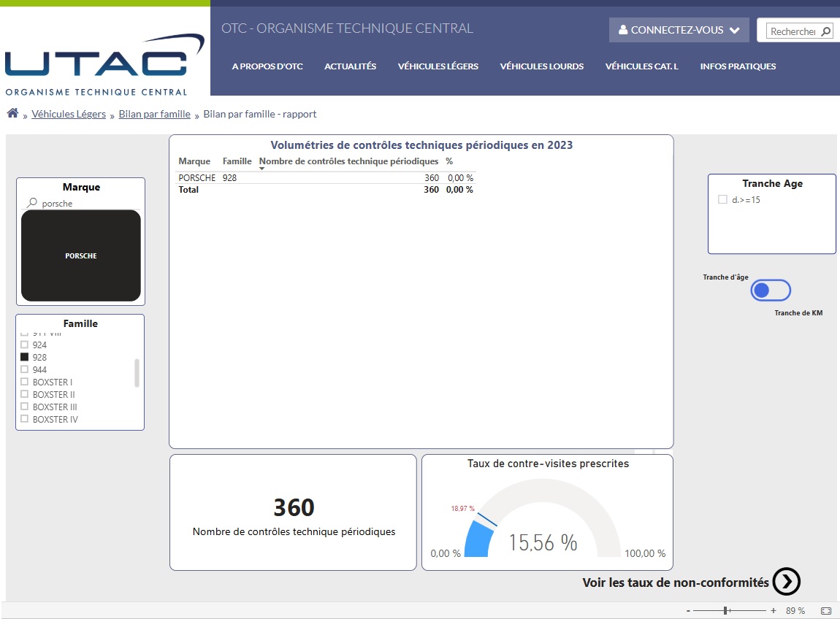Open the ACTUALITÉS menu
Image resolution: width=840 pixels, height=619 pixels.
click(x=351, y=66)
